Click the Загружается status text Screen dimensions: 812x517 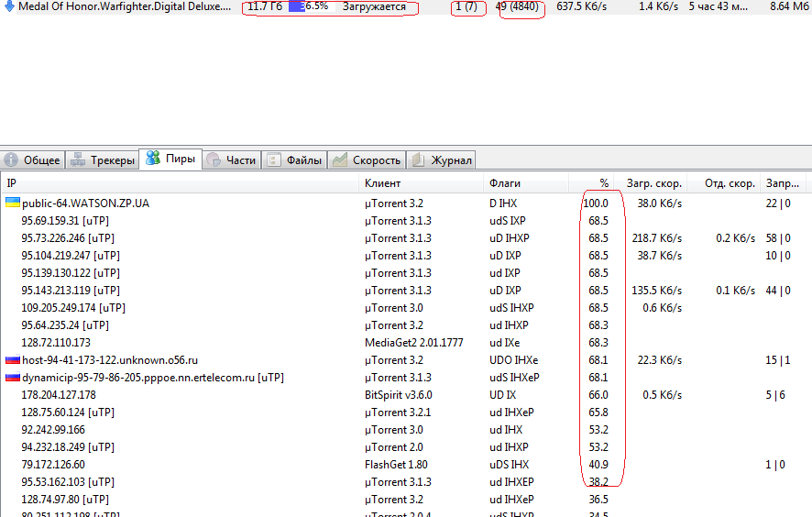point(374,6)
